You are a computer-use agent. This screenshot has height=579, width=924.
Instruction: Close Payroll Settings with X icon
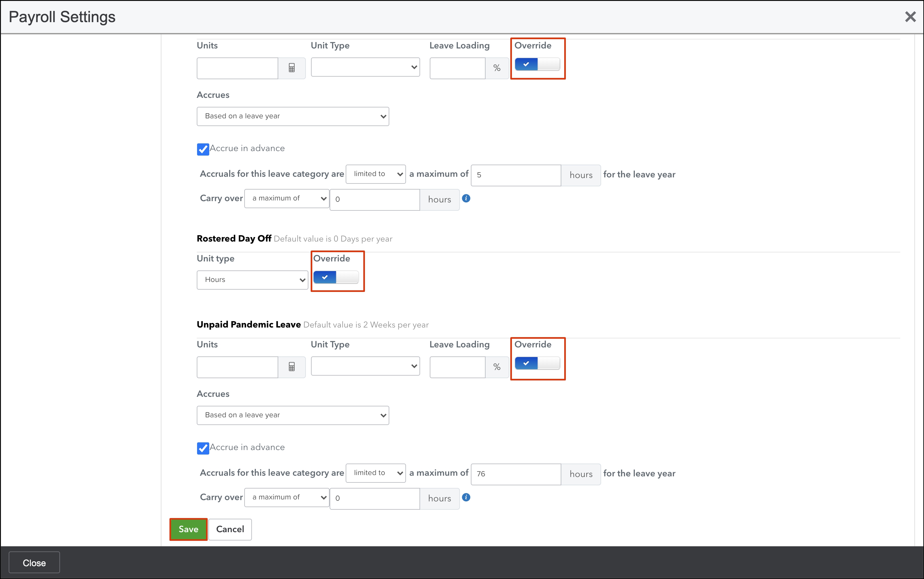pos(910,17)
